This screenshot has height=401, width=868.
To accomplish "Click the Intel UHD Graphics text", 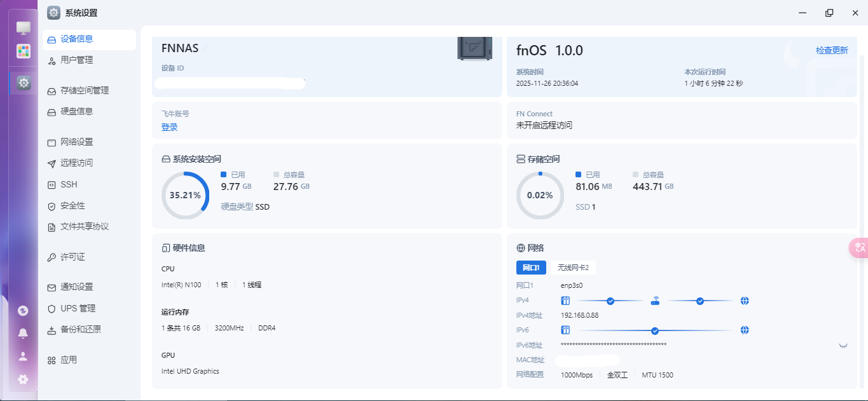I will pyautogui.click(x=190, y=371).
